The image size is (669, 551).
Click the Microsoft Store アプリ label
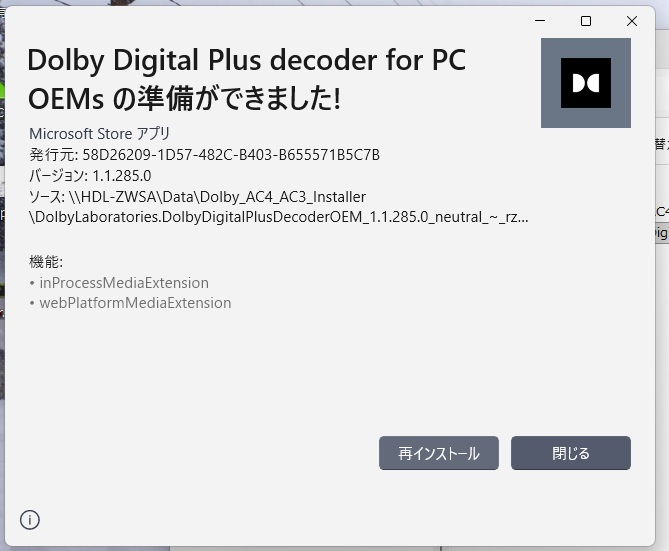99,134
